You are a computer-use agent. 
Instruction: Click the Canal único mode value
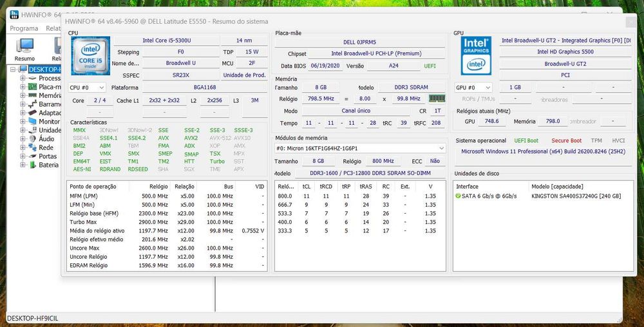pos(356,111)
